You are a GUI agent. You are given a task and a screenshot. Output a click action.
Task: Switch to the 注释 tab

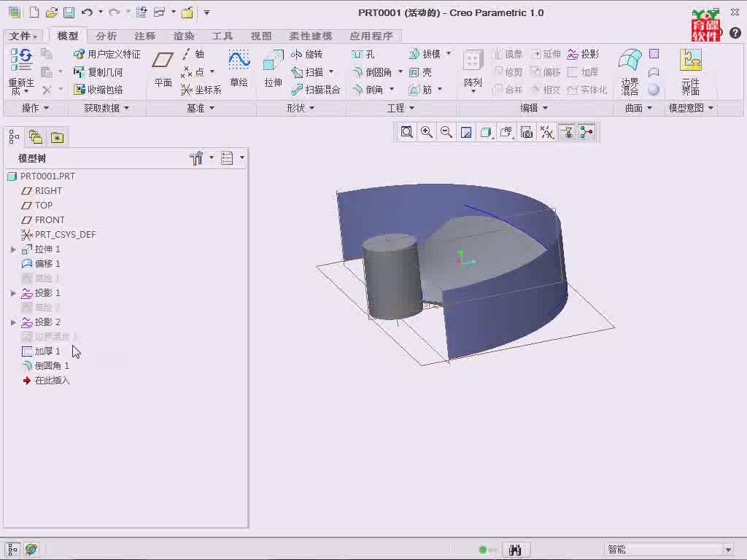coord(145,36)
